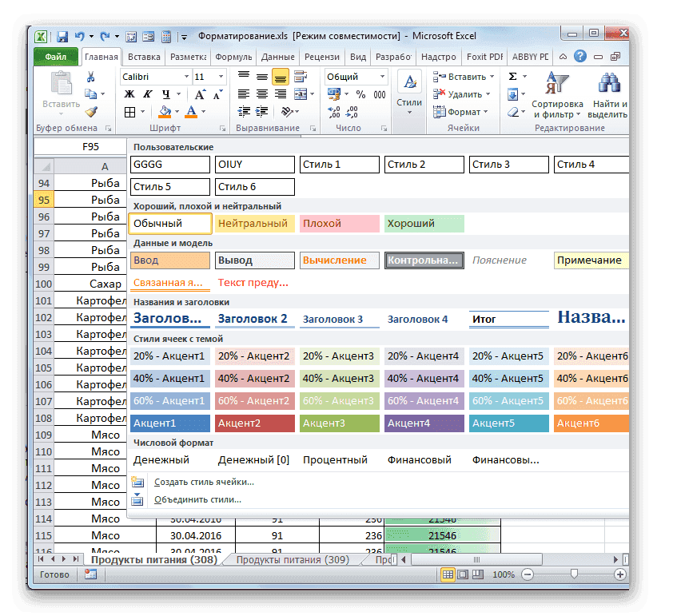
Task: Toggle wrap text alignment
Action: (299, 76)
